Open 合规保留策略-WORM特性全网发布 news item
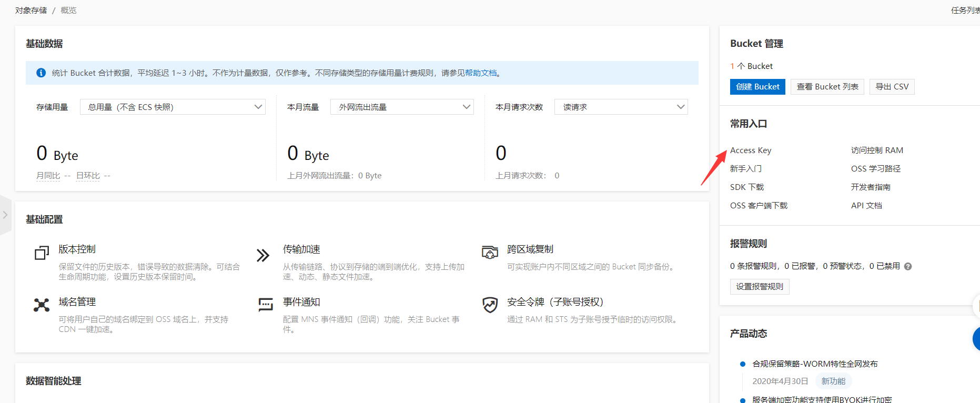 [815, 364]
